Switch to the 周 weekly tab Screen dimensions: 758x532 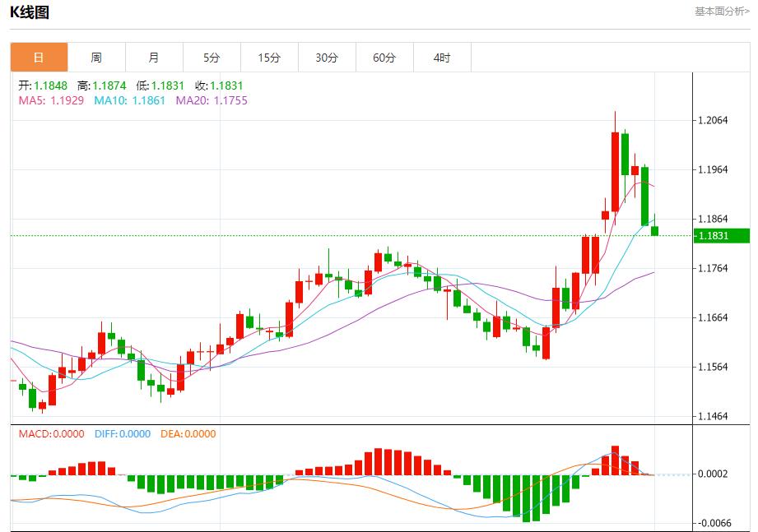[x=96, y=58]
